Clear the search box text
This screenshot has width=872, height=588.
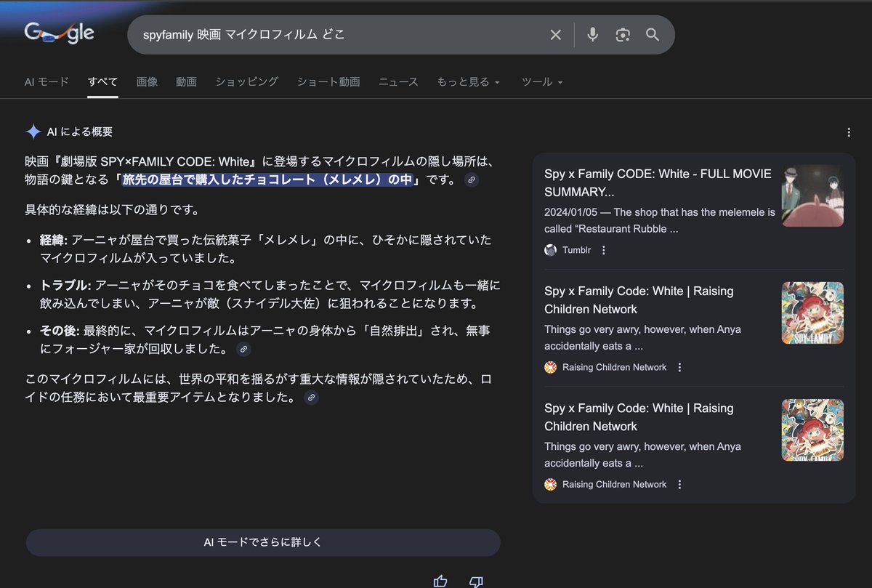pos(555,35)
